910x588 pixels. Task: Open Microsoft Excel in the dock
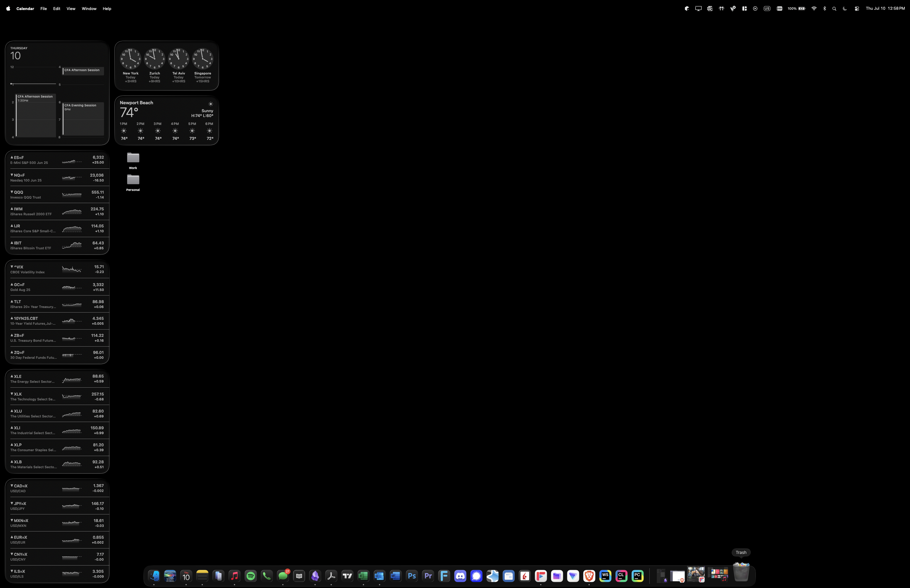point(363,576)
